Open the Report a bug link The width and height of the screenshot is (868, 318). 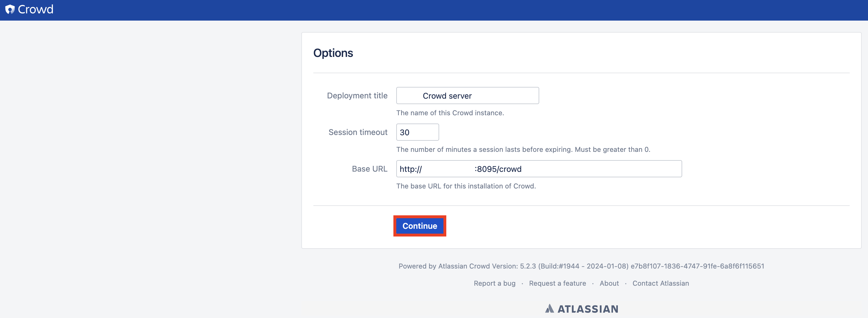(494, 283)
